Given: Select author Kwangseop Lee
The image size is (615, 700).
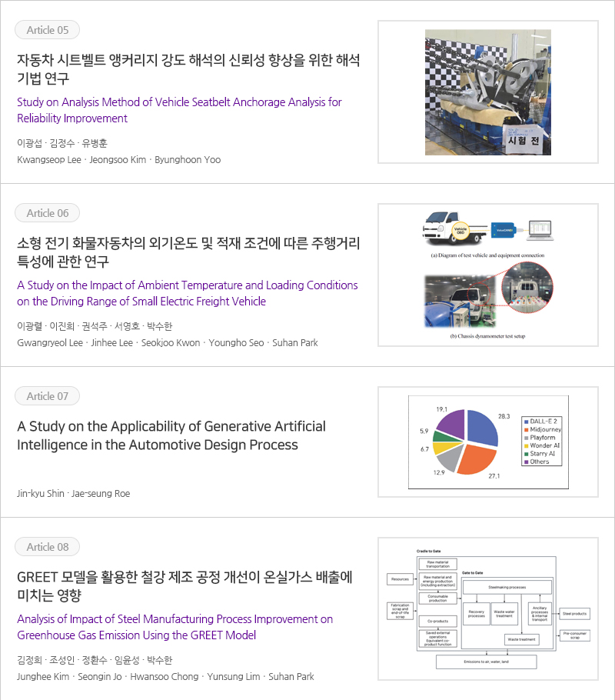Looking at the screenshot, I should [48, 159].
